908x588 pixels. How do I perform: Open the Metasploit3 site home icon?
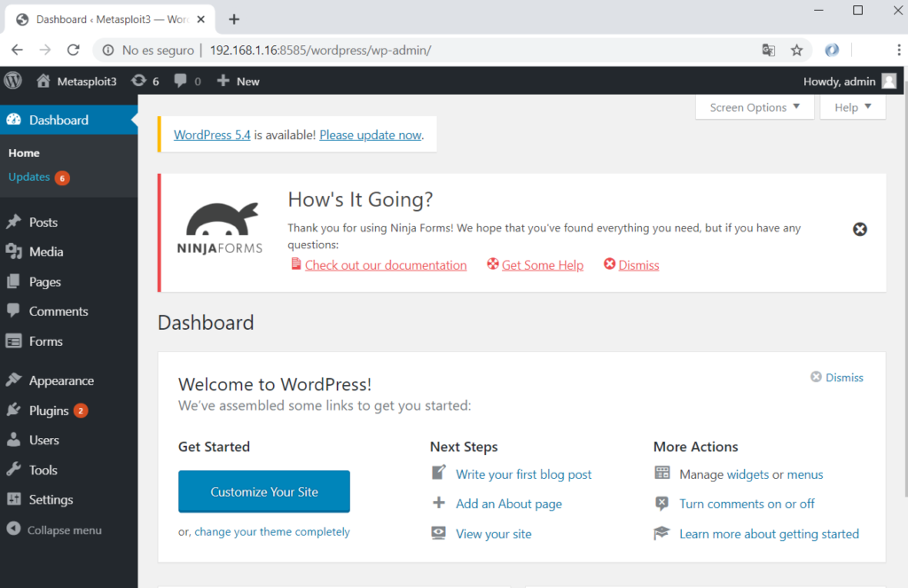click(x=43, y=81)
